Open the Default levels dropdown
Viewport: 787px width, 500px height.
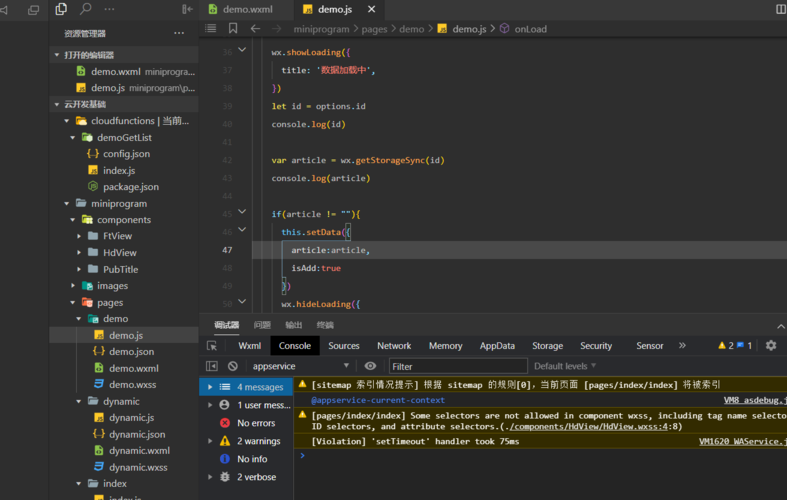pyautogui.click(x=565, y=366)
